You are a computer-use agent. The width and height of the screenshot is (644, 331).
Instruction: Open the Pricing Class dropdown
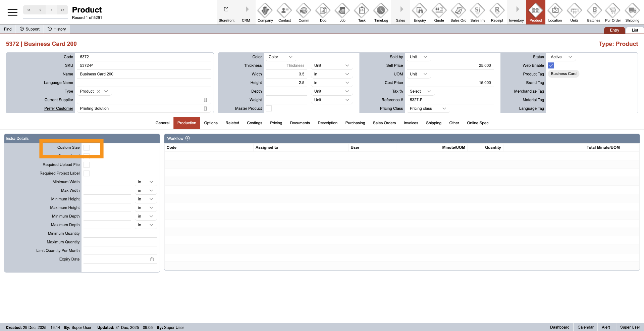pos(428,108)
